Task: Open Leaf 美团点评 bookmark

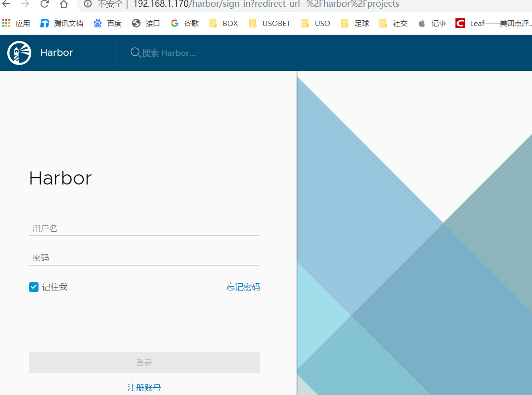Action: (x=493, y=23)
